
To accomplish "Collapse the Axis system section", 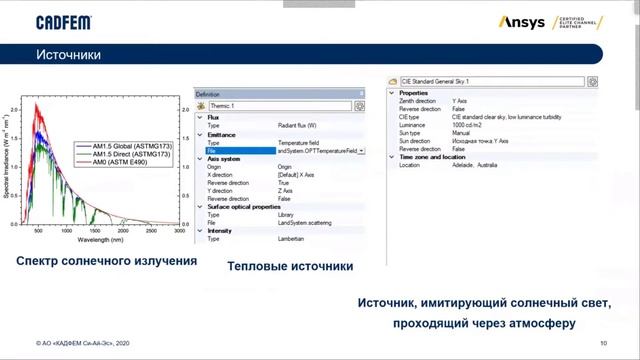I will coord(200,159).
